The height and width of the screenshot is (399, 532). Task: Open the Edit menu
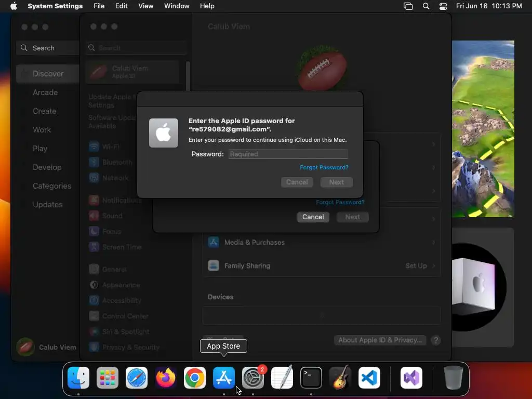coord(121,6)
